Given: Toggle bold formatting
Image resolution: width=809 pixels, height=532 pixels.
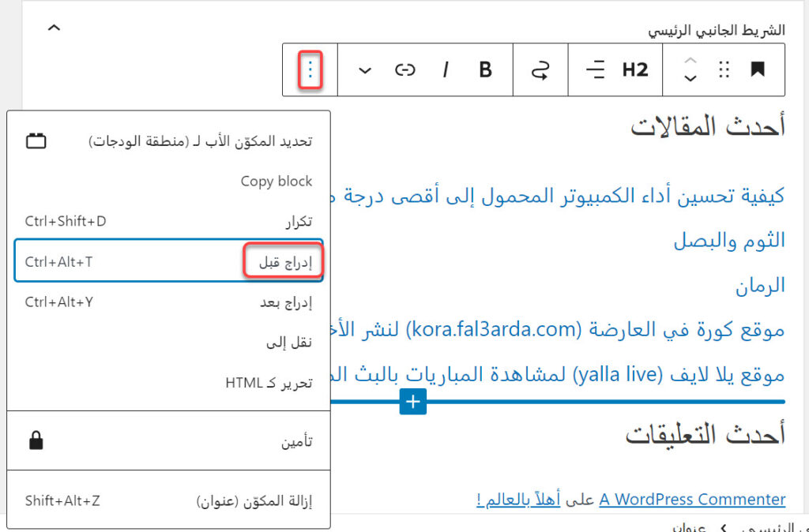Looking at the screenshot, I should point(485,69).
